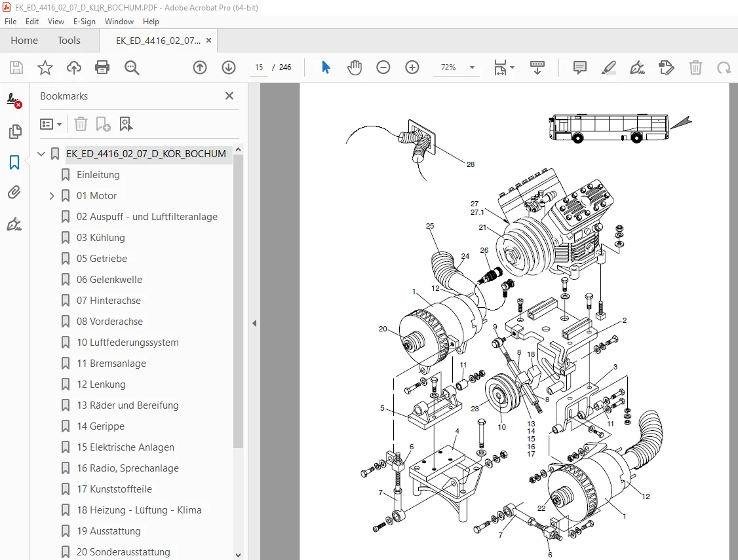Select the Einleitung bookmark

(98, 175)
